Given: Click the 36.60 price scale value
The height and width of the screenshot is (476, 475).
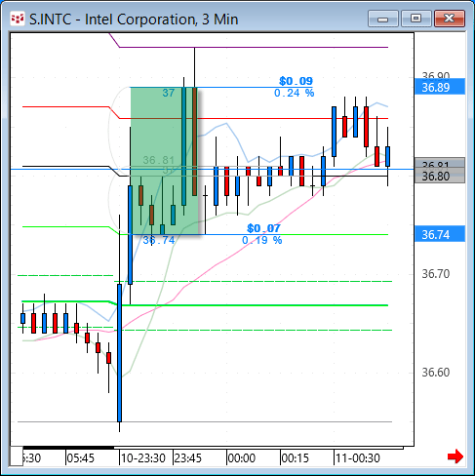Looking at the screenshot, I should [x=436, y=372].
